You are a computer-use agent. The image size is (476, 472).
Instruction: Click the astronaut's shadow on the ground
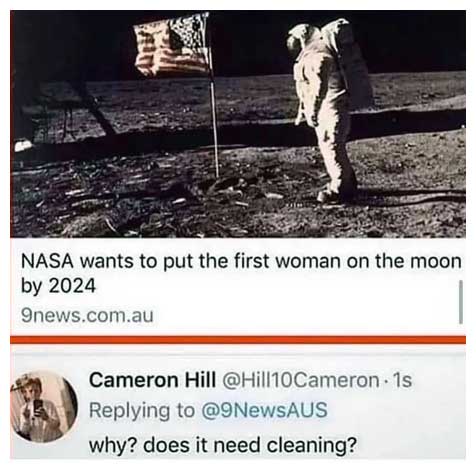410,197
